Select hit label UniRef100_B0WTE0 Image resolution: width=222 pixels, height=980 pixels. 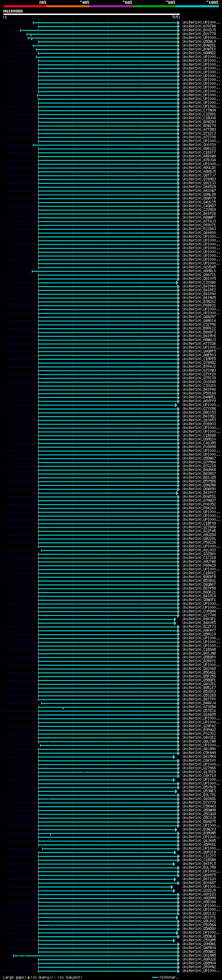coord(199,49)
